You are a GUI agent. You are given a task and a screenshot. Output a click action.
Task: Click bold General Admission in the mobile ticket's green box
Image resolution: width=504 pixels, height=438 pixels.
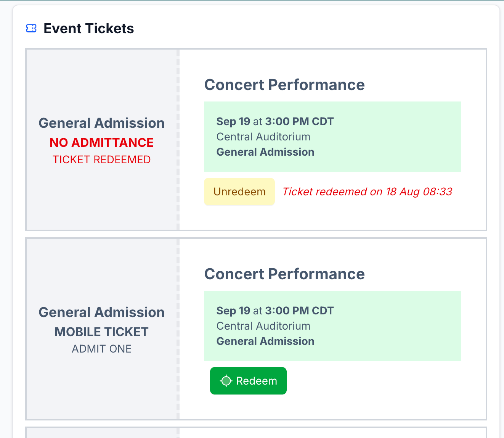coord(265,341)
